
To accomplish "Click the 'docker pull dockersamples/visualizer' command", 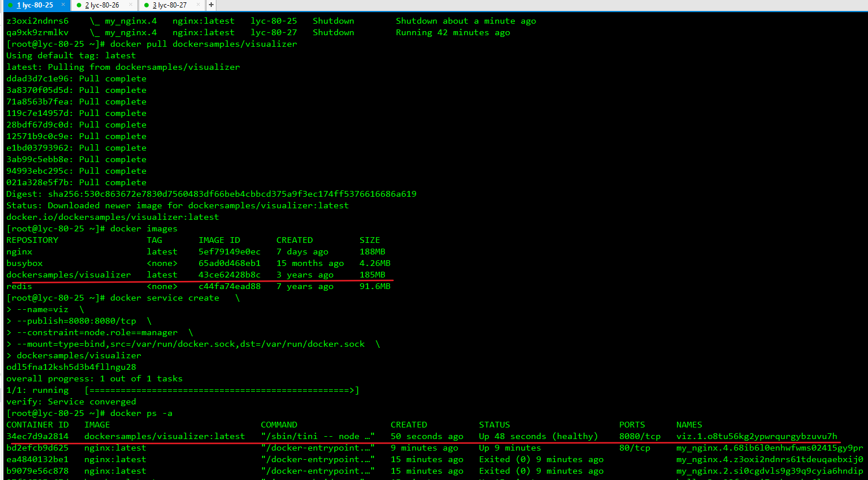I will 204,44.
